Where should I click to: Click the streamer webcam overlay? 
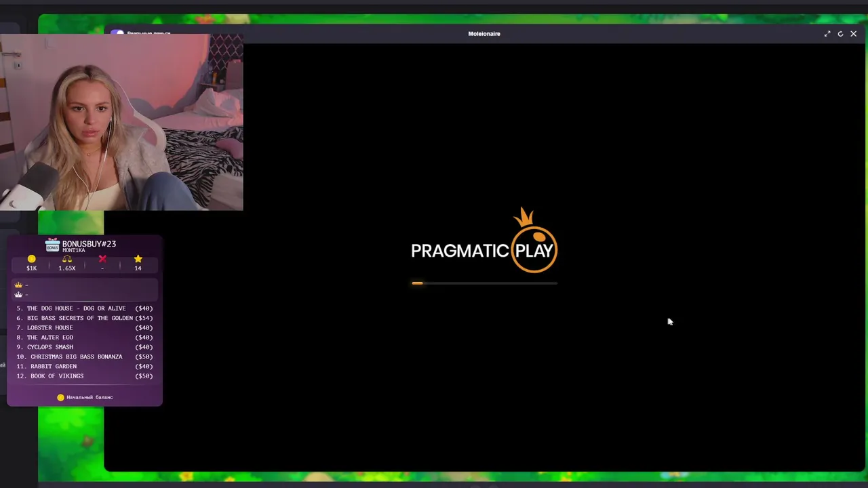pyautogui.click(x=121, y=122)
